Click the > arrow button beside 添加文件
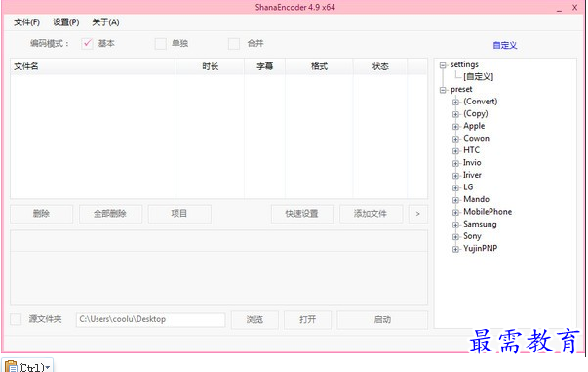588x372 pixels. (417, 214)
